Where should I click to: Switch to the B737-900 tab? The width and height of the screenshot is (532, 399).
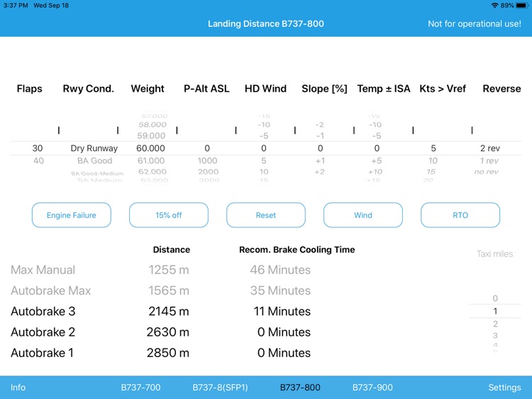point(372,388)
